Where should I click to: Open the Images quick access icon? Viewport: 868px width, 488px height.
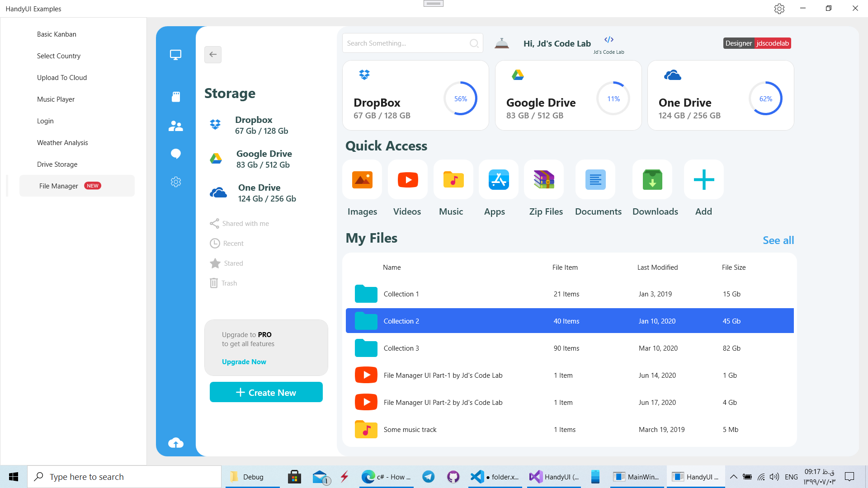pos(362,179)
